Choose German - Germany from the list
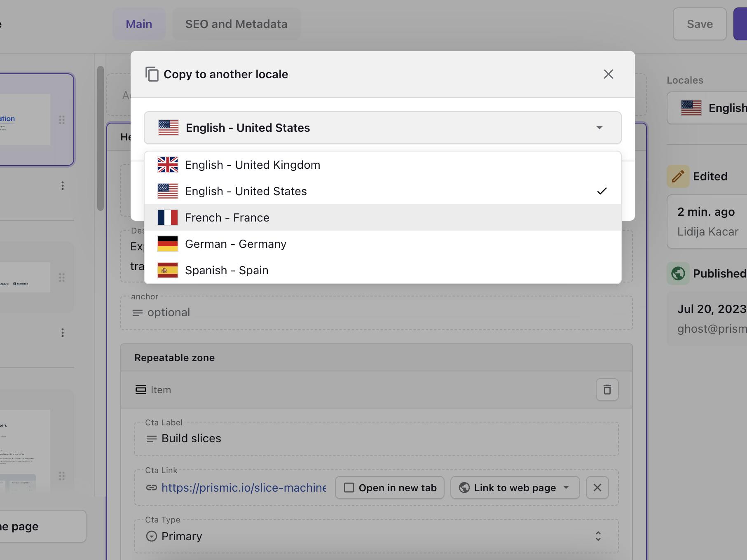Image resolution: width=747 pixels, height=560 pixels. (x=235, y=244)
